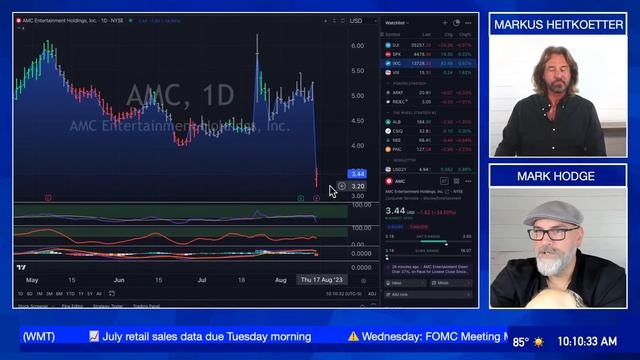The width and height of the screenshot is (640, 360).
Task: Click the Thu 17 Aug '23 date label
Action: pos(322,280)
